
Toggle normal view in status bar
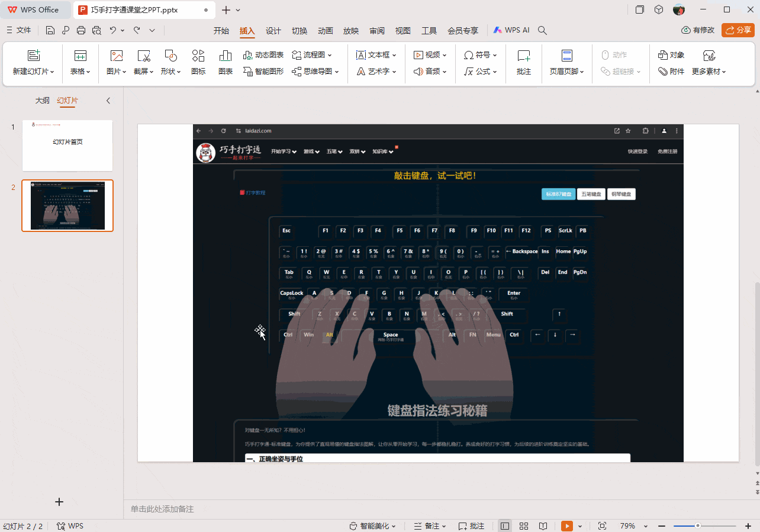tap(505, 526)
